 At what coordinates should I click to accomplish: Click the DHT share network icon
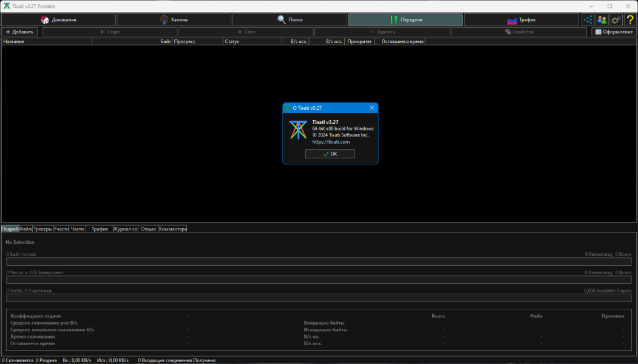pos(588,19)
